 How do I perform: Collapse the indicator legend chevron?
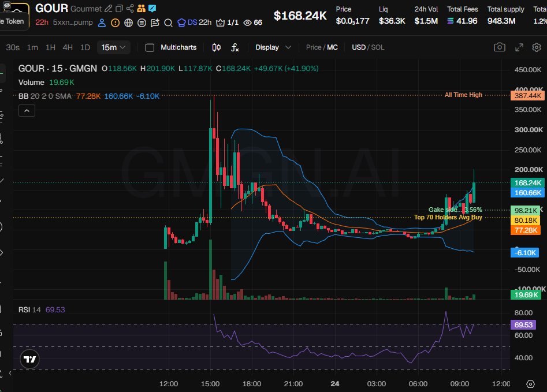point(27,111)
